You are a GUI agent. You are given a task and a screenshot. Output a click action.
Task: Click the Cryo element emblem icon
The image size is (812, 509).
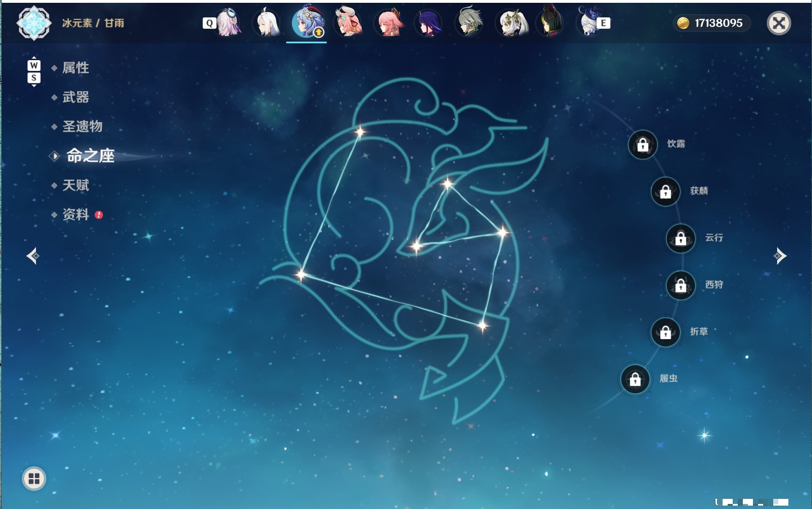pos(34,23)
